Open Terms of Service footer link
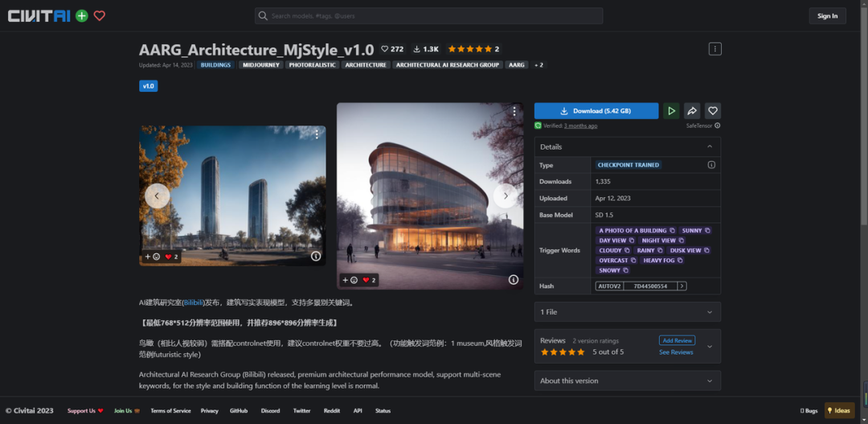 tap(170, 410)
